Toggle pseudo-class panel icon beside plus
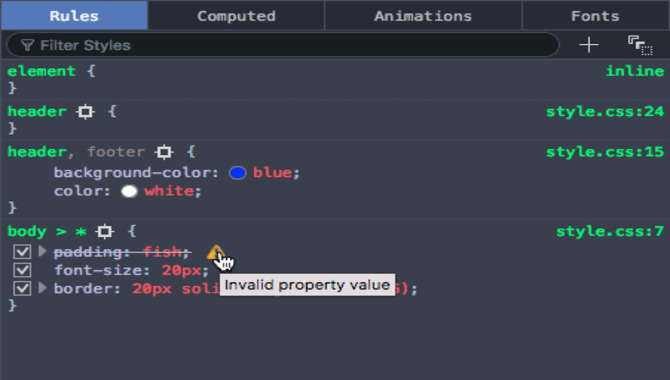 (x=640, y=45)
